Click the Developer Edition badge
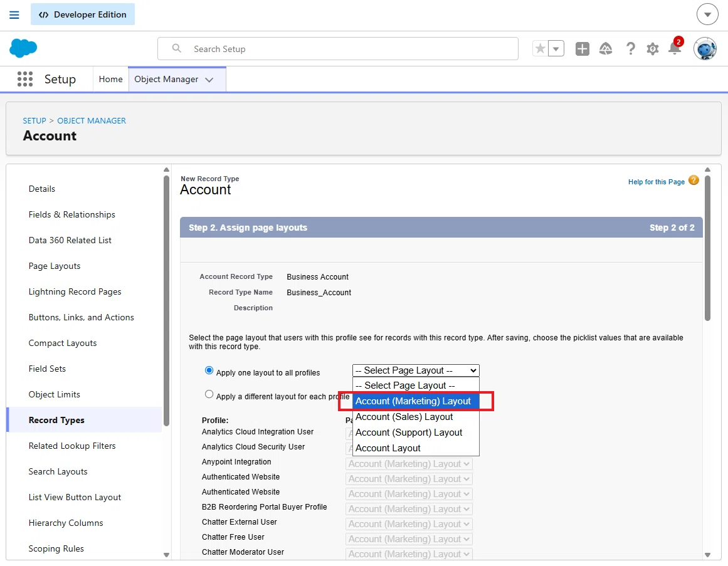This screenshot has height=566, width=728. click(83, 14)
